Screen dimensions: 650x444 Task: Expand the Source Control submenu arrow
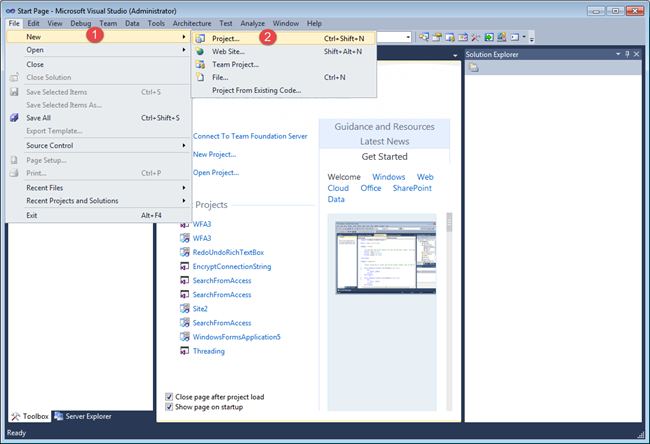pos(184,146)
